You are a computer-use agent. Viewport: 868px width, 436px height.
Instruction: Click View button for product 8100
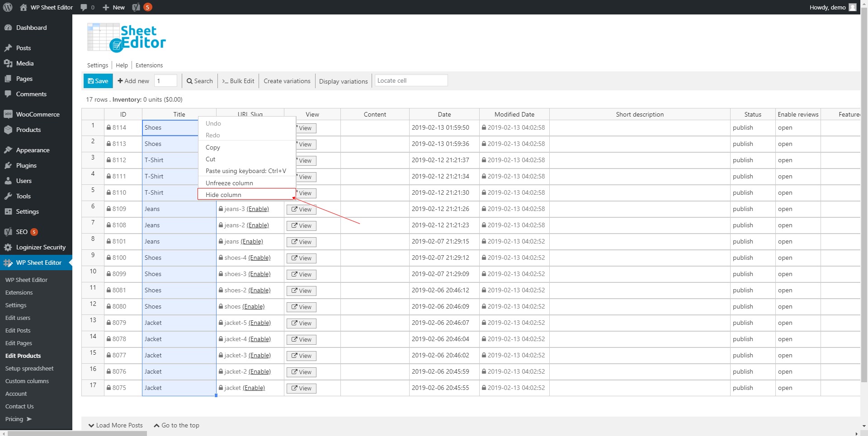(301, 258)
